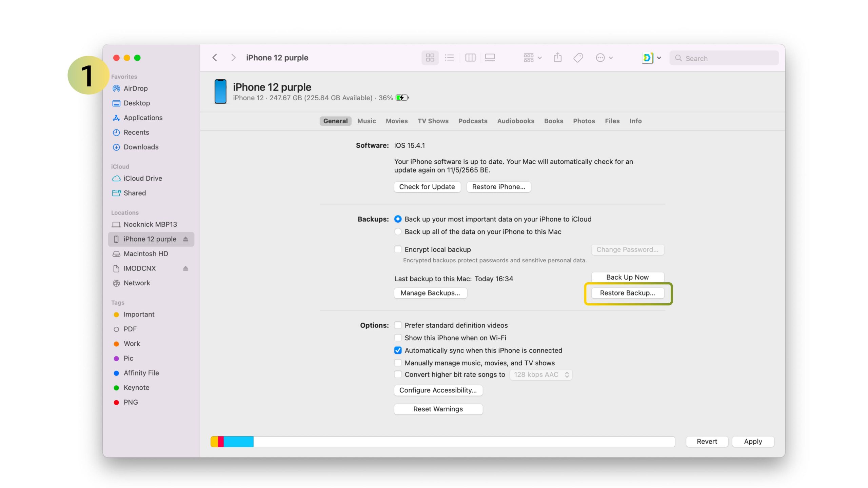Click the Share toolbar icon
Viewport: 868px width, 488px height.
557,58
